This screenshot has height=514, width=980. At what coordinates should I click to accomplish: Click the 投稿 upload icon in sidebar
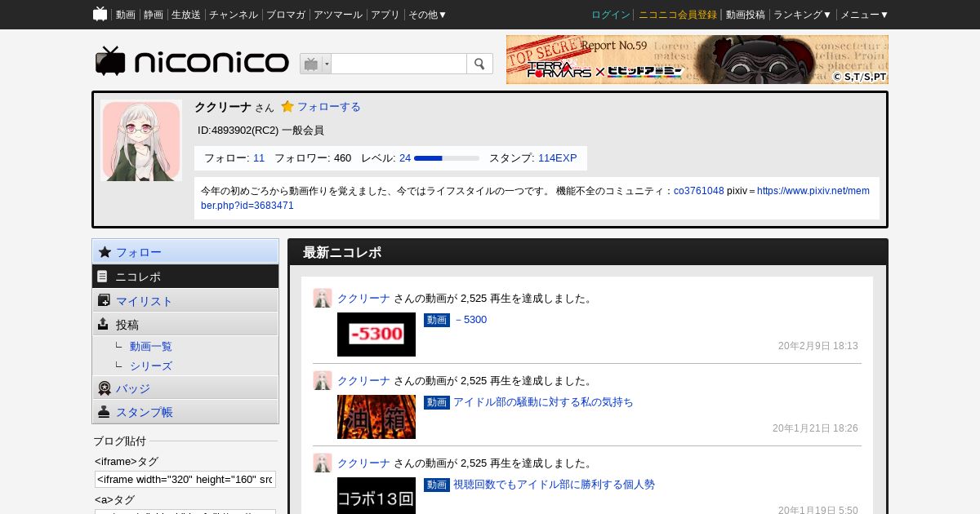click(x=103, y=324)
